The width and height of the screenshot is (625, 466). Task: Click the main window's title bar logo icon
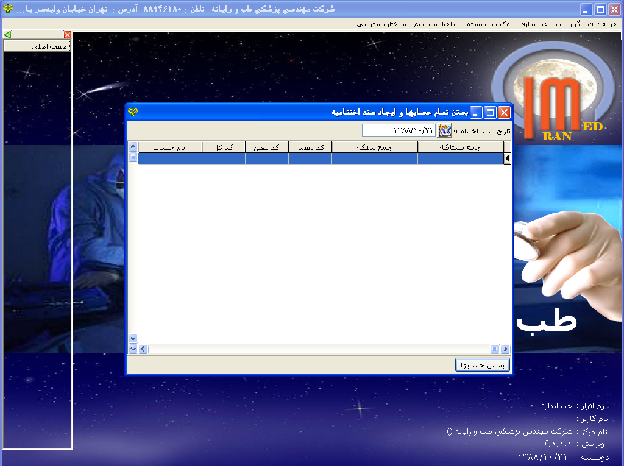coord(8,9)
